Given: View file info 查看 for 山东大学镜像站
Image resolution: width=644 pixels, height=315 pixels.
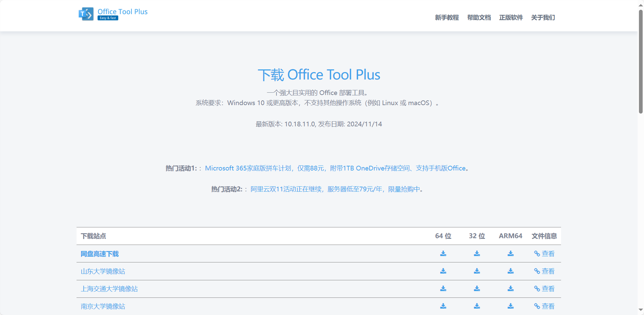Looking at the screenshot, I should pyautogui.click(x=544, y=271).
